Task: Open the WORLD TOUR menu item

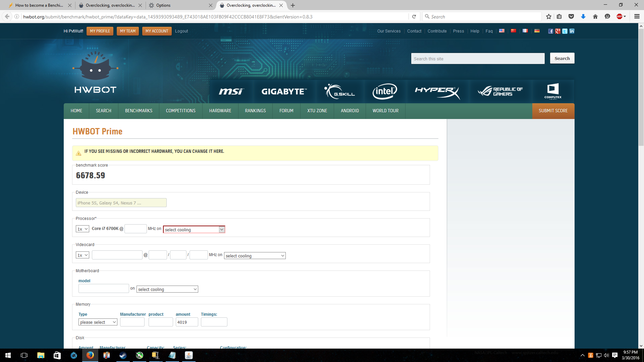Action: pos(386,111)
